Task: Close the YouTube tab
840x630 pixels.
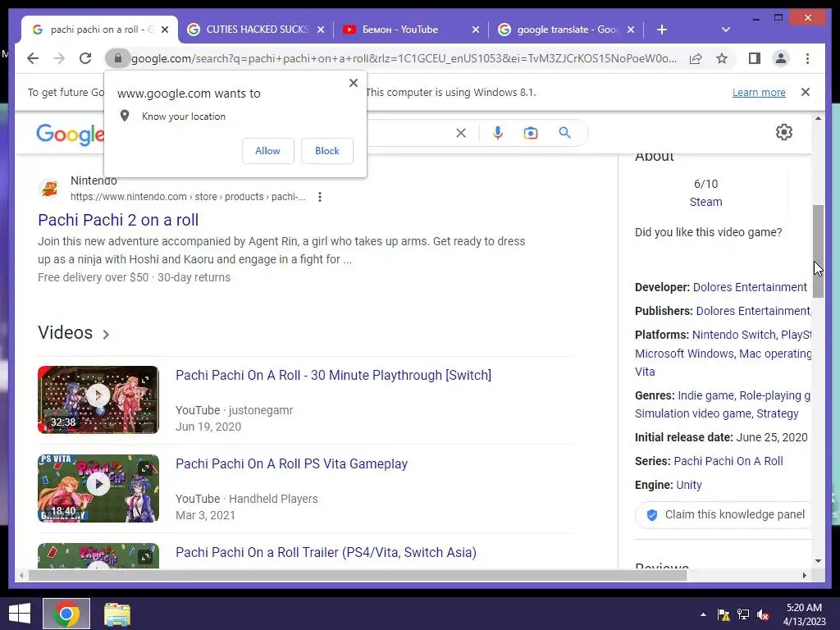Action: pos(475,30)
